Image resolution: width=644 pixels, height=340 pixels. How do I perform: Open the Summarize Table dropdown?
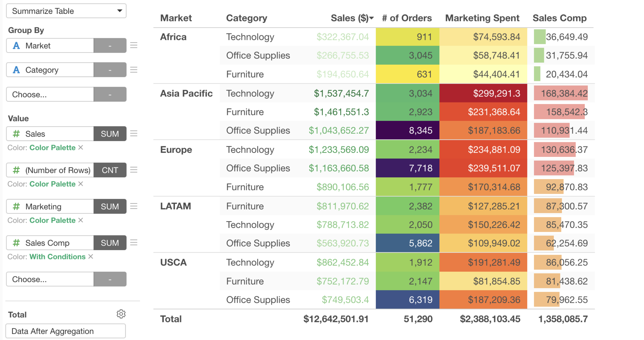pyautogui.click(x=66, y=11)
